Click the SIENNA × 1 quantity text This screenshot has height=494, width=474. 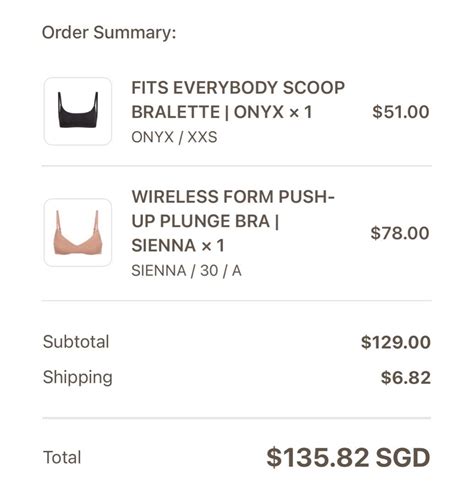pyautogui.click(x=178, y=246)
